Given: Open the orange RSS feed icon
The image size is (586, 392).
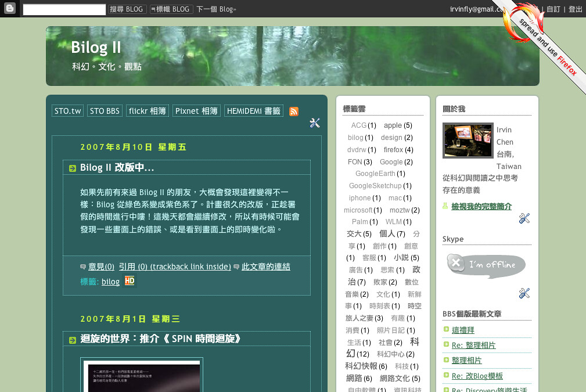Looking at the screenshot, I should [294, 111].
